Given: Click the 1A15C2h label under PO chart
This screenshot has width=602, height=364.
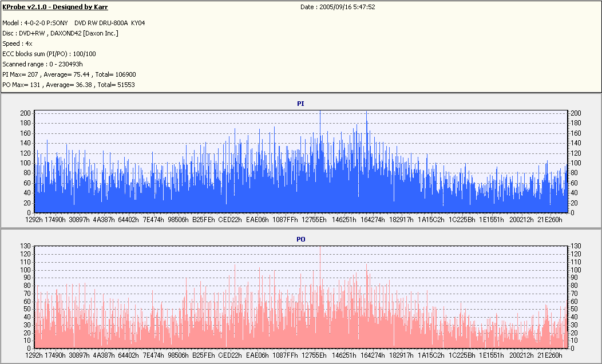Looking at the screenshot, I should pos(431,355).
